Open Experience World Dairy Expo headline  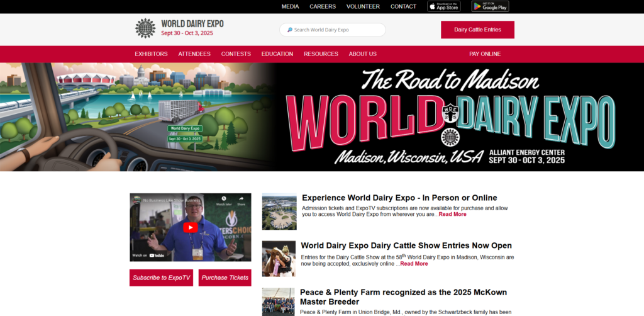point(399,198)
